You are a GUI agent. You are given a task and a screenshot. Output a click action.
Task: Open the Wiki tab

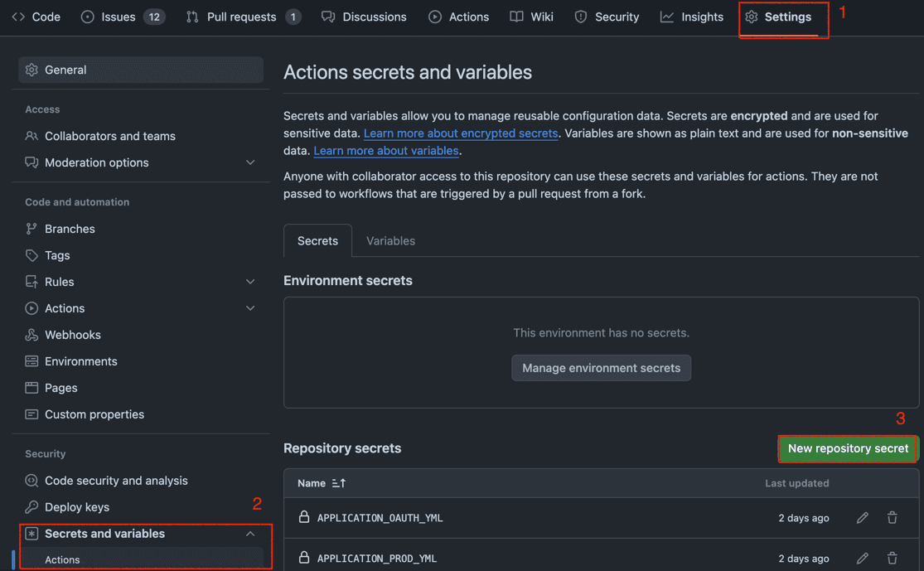click(531, 17)
